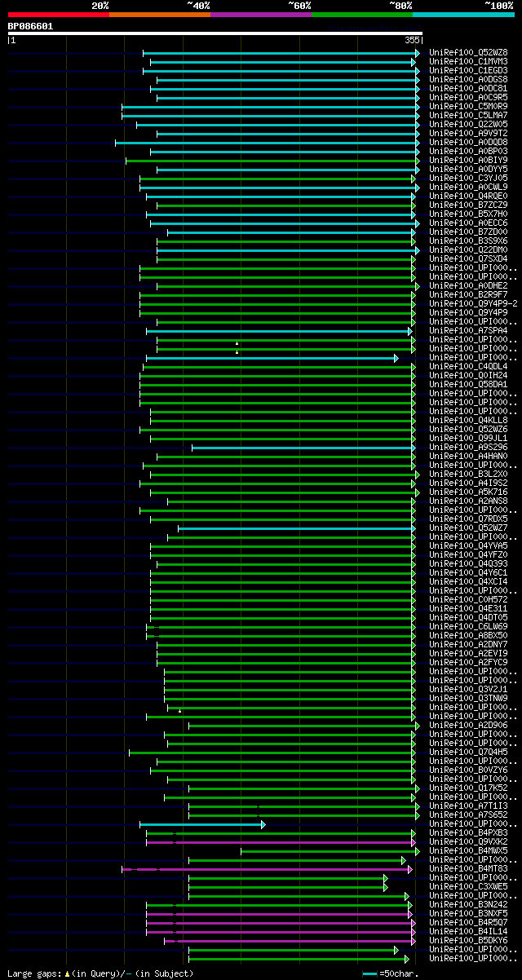This screenshot has height=980, width=522.
Task: Select the UniRef100_Q17K52 label
Action: [468, 788]
